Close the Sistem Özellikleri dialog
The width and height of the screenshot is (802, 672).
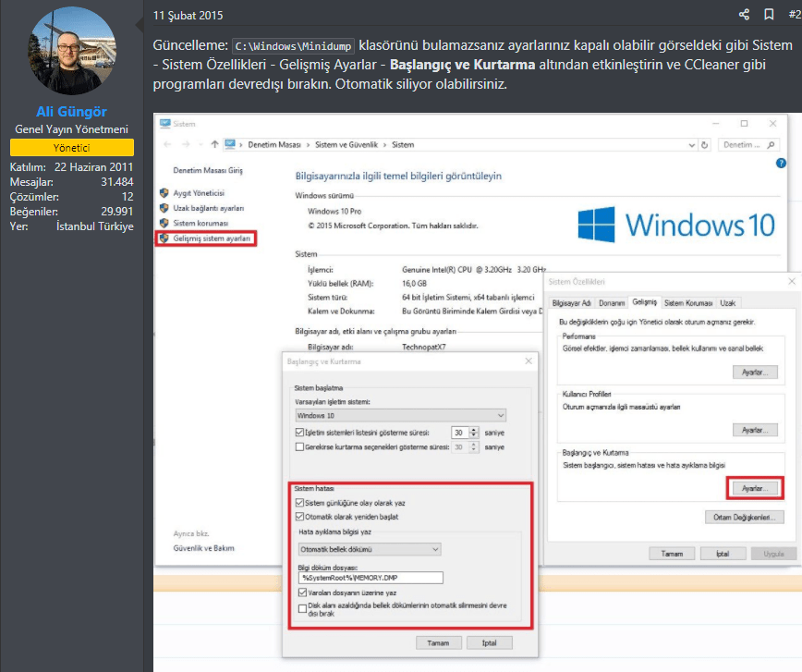(x=792, y=282)
